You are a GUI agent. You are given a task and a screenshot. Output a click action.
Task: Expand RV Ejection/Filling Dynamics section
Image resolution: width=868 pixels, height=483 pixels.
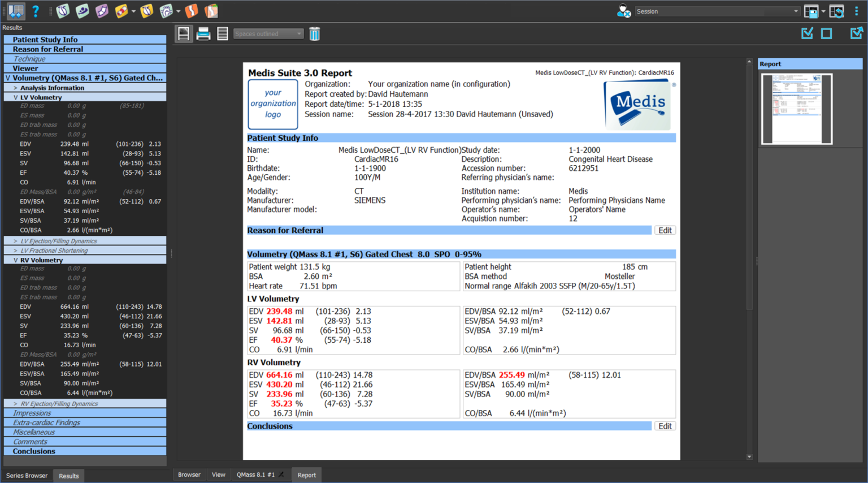[15, 404]
